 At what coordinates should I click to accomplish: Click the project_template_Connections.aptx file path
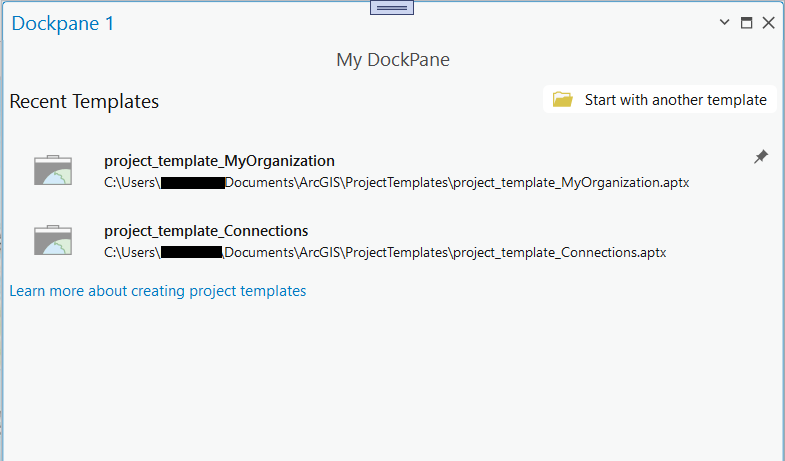385,253
